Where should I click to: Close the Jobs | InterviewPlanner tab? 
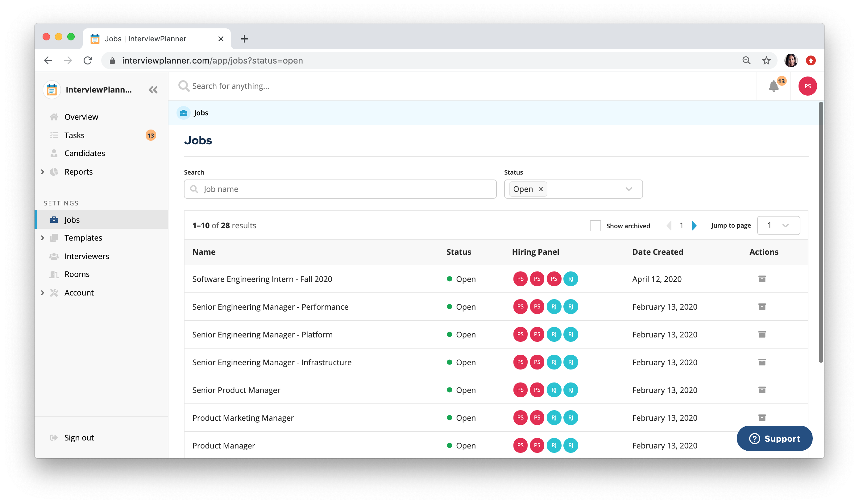[x=221, y=39]
